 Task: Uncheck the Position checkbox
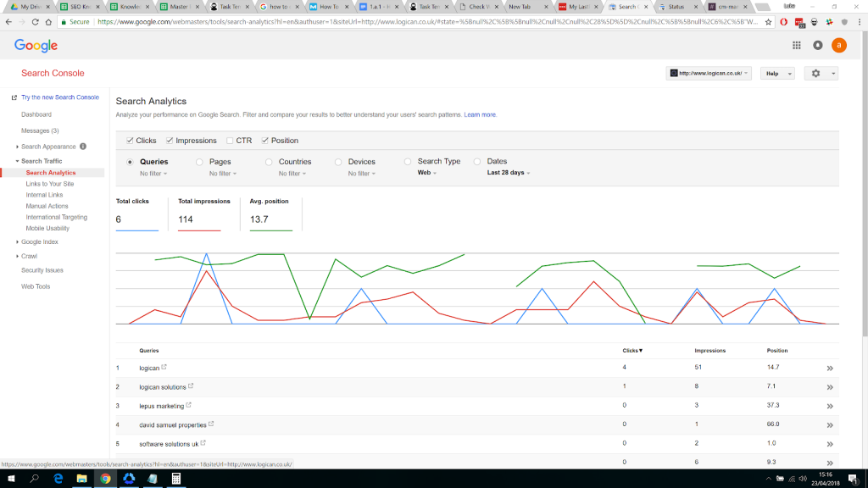pos(265,141)
